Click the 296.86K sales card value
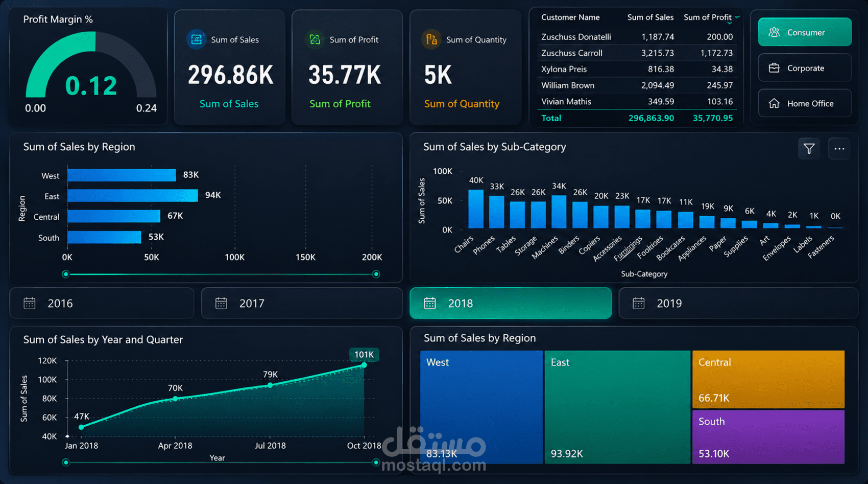The image size is (868, 484). tap(231, 75)
